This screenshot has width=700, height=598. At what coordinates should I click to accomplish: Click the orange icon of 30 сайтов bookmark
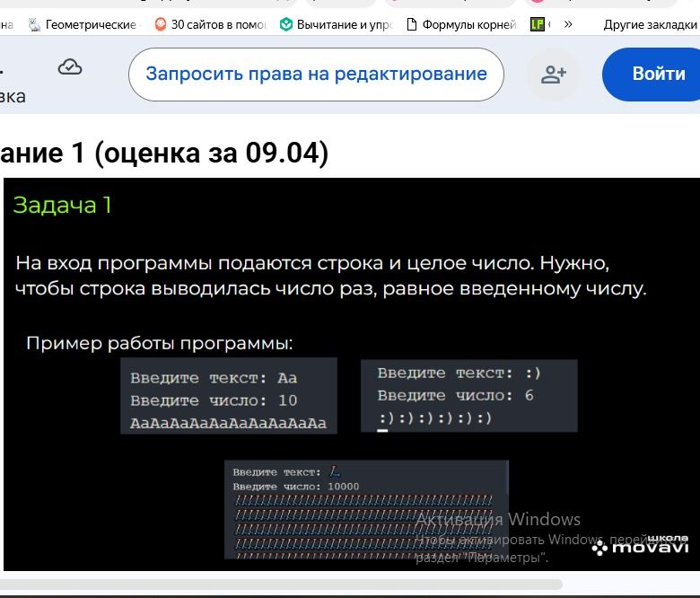point(161,24)
